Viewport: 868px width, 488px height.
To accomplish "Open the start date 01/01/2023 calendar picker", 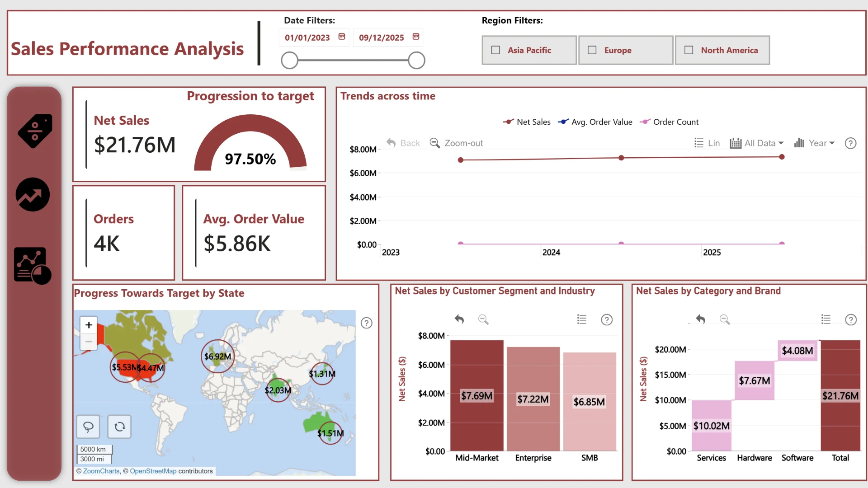I will point(342,37).
